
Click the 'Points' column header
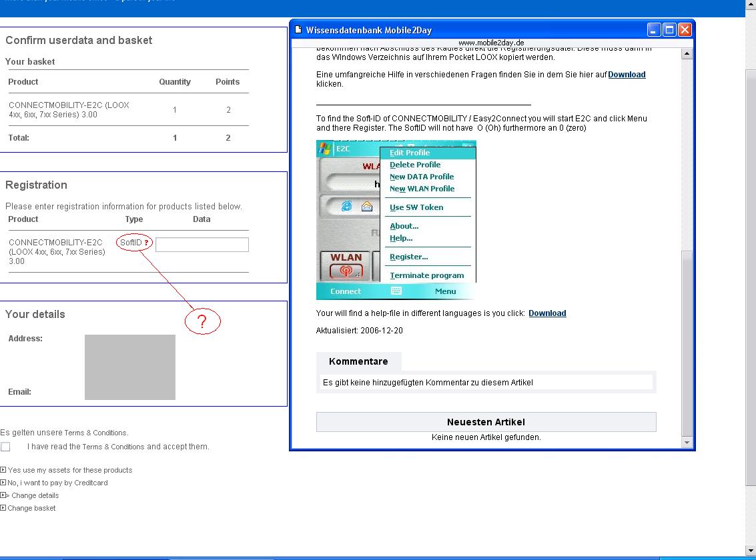coord(228,82)
